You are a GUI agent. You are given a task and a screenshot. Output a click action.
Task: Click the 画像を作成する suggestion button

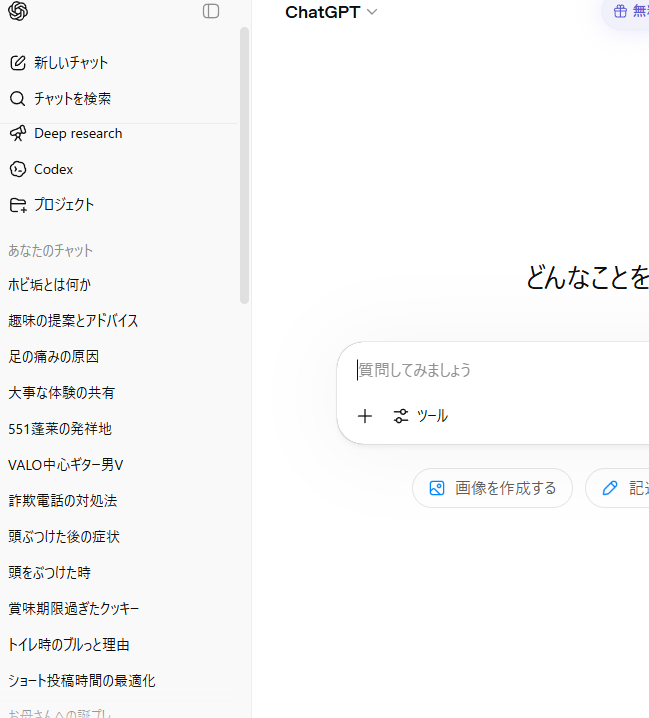[492, 488]
